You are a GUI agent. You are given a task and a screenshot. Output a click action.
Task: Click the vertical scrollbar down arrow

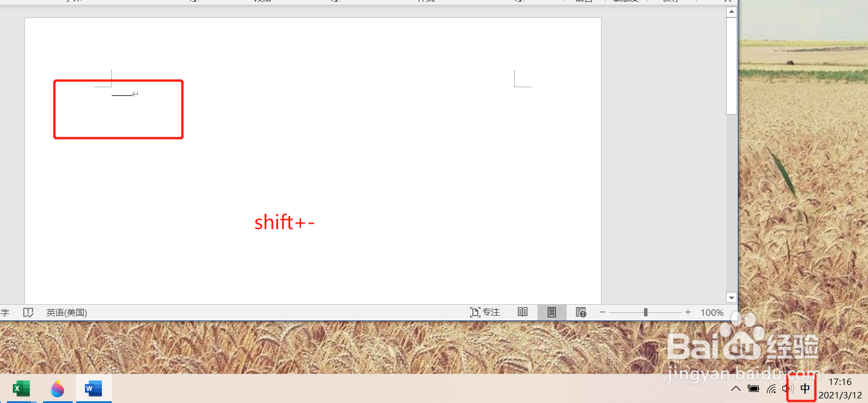pos(731,297)
